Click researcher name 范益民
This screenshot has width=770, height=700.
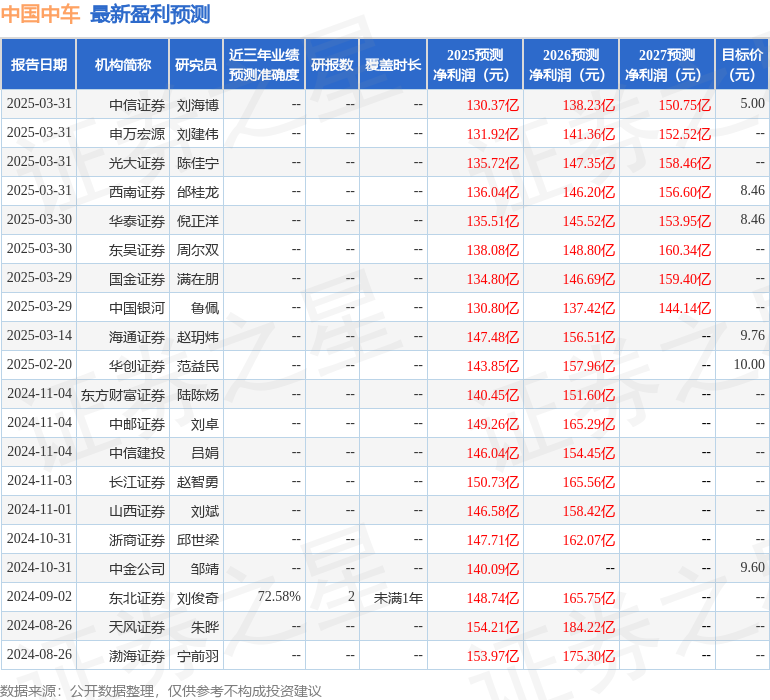point(198,366)
